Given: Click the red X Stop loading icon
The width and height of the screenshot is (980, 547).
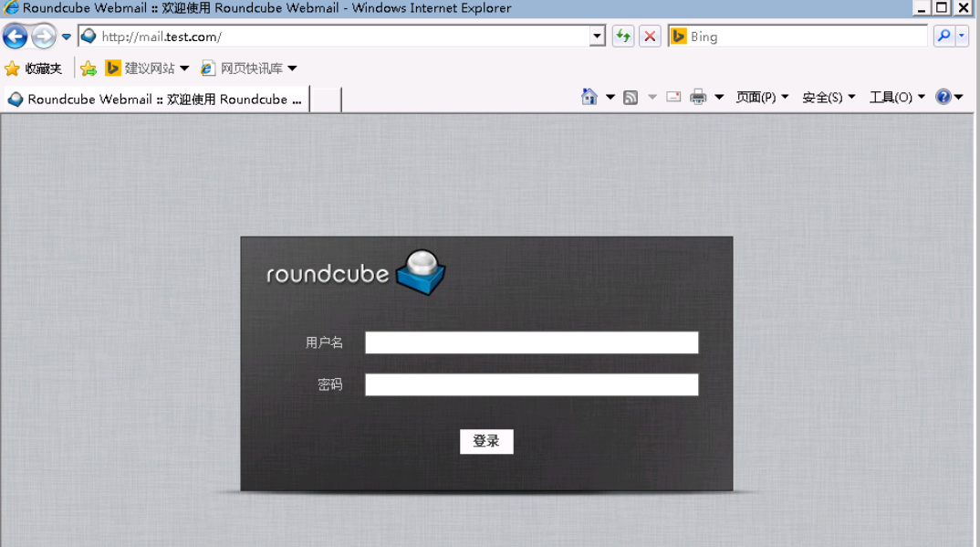Looking at the screenshot, I should (x=650, y=37).
